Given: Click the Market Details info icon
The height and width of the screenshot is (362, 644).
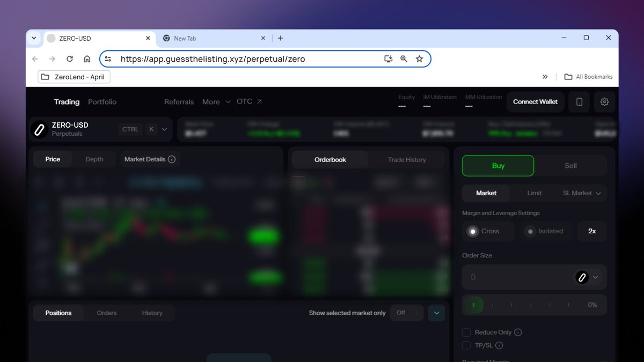Looking at the screenshot, I should tap(171, 159).
